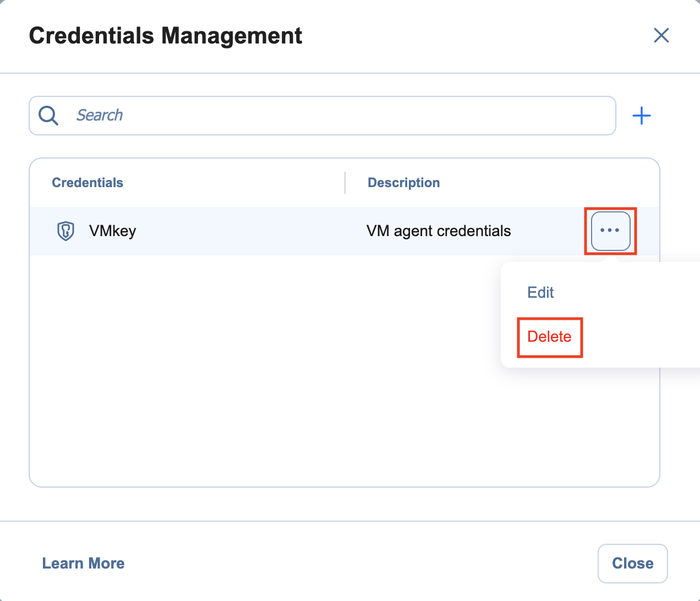The image size is (700, 601).
Task: Click the blank space inside the options popup menu
Action: 633,314
